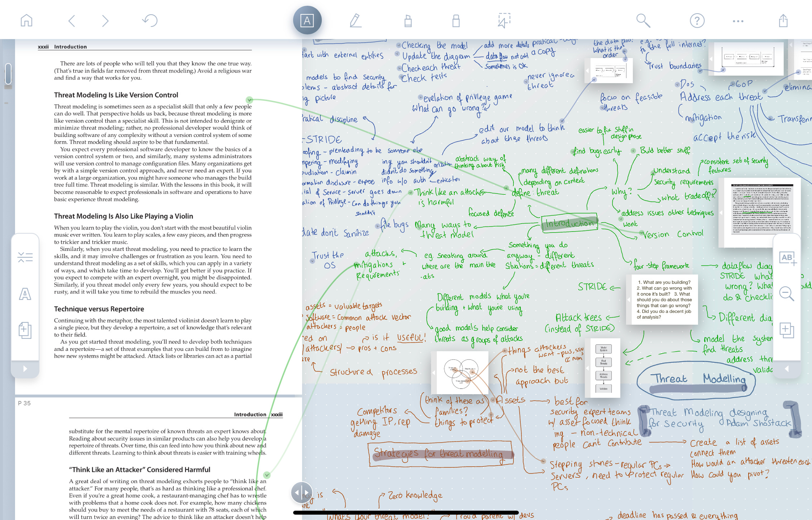The width and height of the screenshot is (812, 520).
Task: Select the Pen drawing tool
Action: tap(355, 20)
